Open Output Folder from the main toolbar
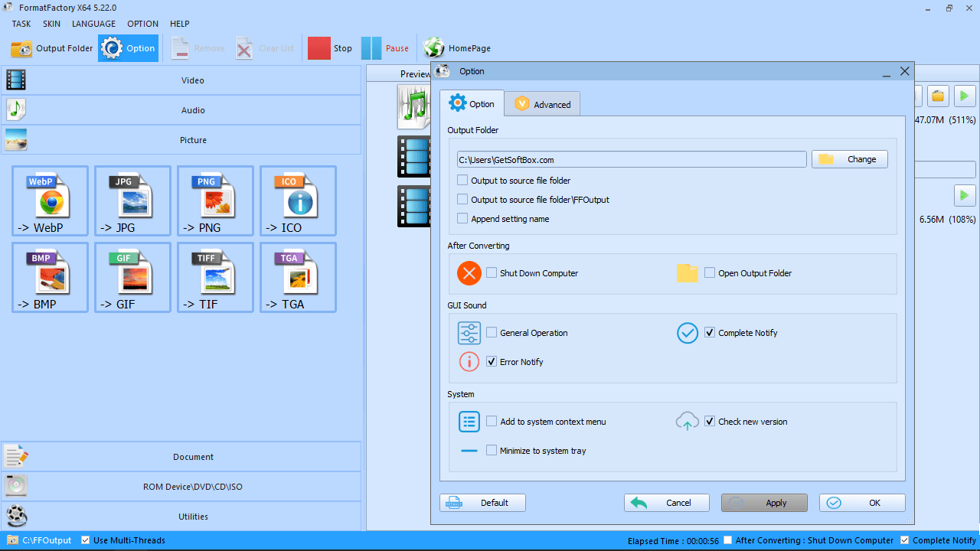980x551 pixels. coord(52,48)
